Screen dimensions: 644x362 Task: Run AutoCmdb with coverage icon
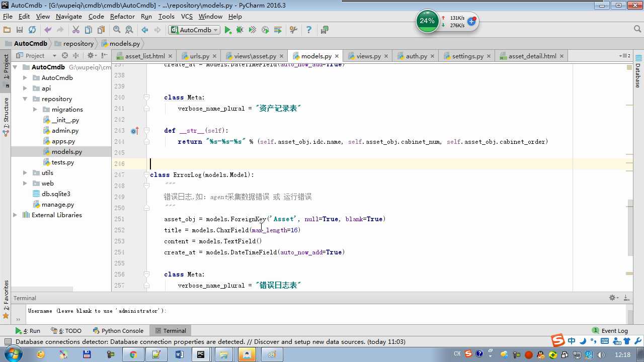(x=253, y=30)
